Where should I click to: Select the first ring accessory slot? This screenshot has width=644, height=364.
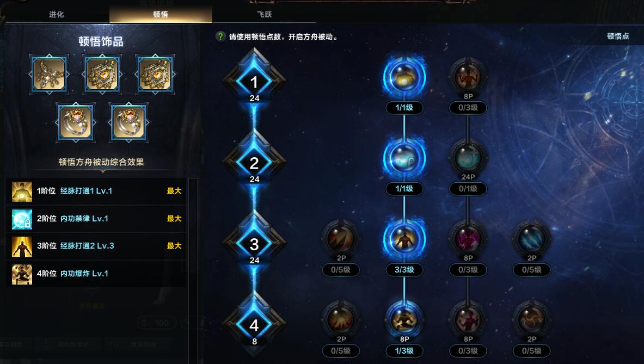click(x=76, y=122)
